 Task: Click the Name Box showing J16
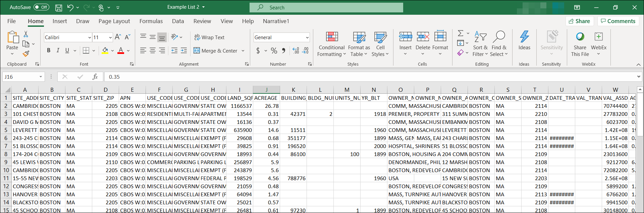pyautogui.click(x=23, y=77)
